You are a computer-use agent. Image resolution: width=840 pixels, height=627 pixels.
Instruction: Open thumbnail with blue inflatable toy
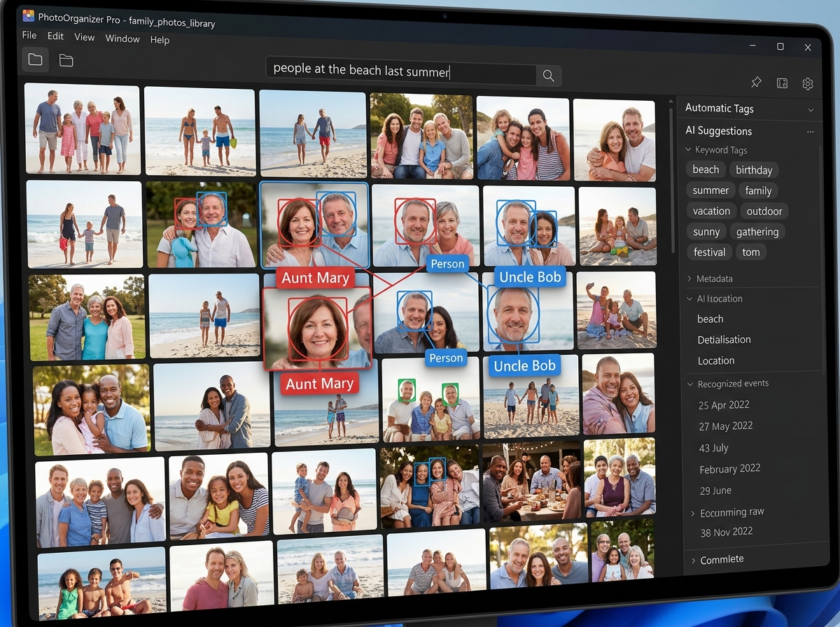202,225
